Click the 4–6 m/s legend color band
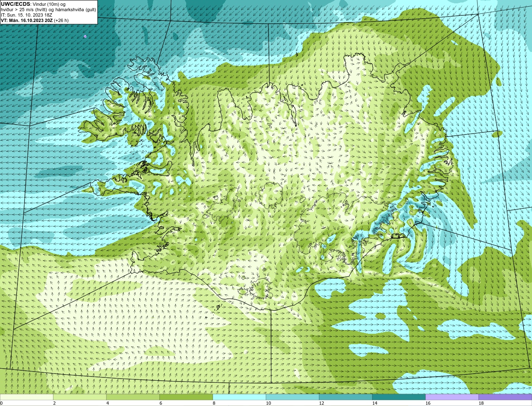532x406 pixels. [x=133, y=397]
